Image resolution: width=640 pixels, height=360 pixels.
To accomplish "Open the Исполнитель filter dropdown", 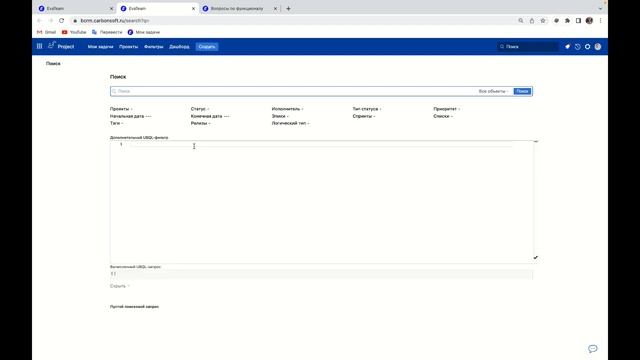I will coord(287,109).
